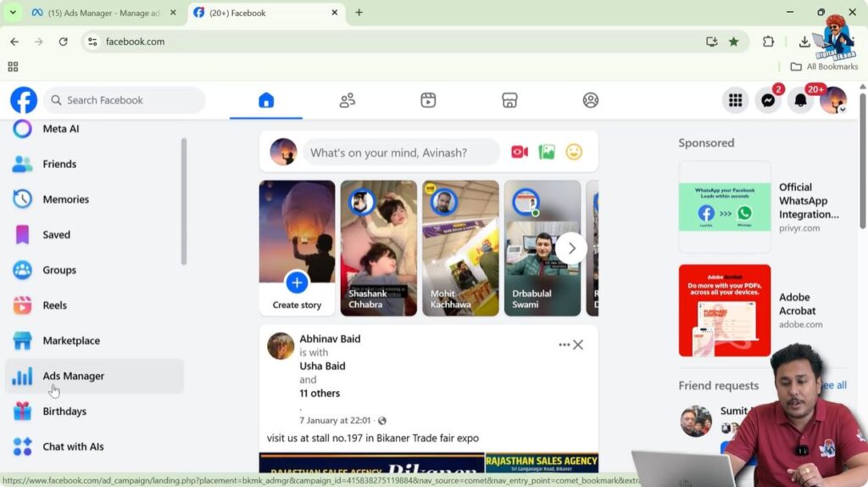Image resolution: width=868 pixels, height=487 pixels.
Task: Click the page vertical scrollbar
Action: pyautogui.click(x=863, y=160)
